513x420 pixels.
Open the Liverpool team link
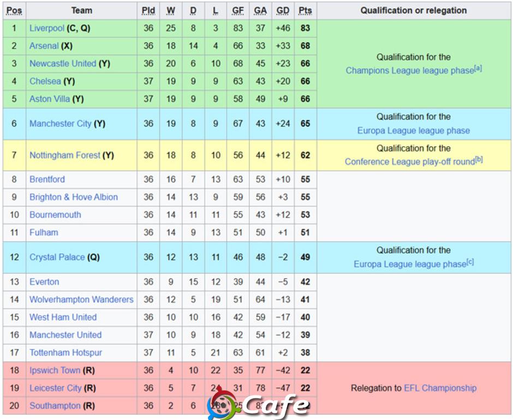(47, 28)
